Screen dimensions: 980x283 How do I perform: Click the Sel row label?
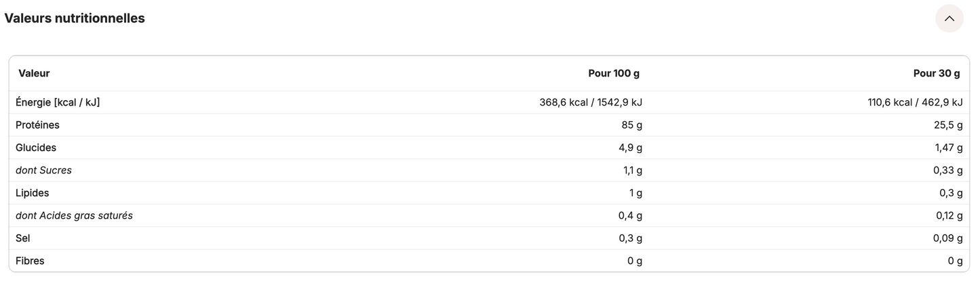point(23,238)
